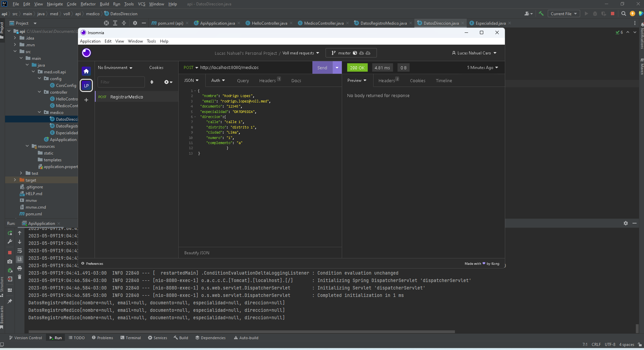Click the Insomnia home icon in sidebar

point(86,71)
